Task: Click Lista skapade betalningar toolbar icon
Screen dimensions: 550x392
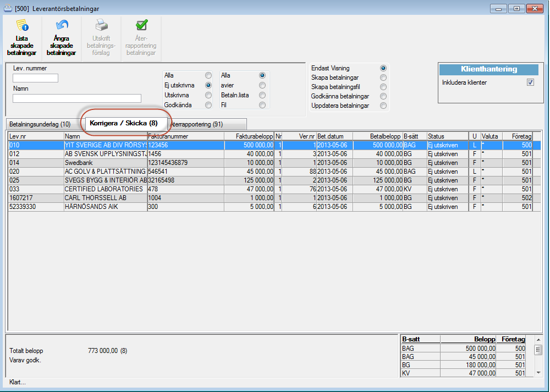Action: 22,25
